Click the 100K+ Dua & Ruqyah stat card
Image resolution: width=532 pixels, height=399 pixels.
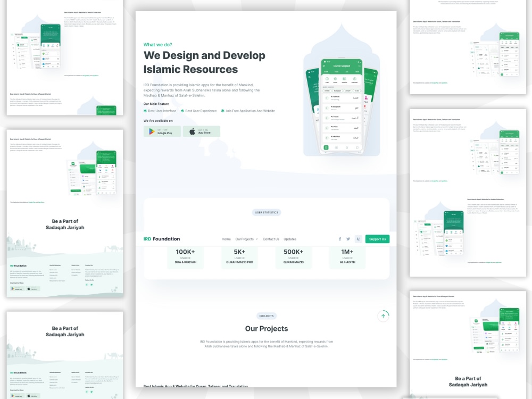[185, 257]
